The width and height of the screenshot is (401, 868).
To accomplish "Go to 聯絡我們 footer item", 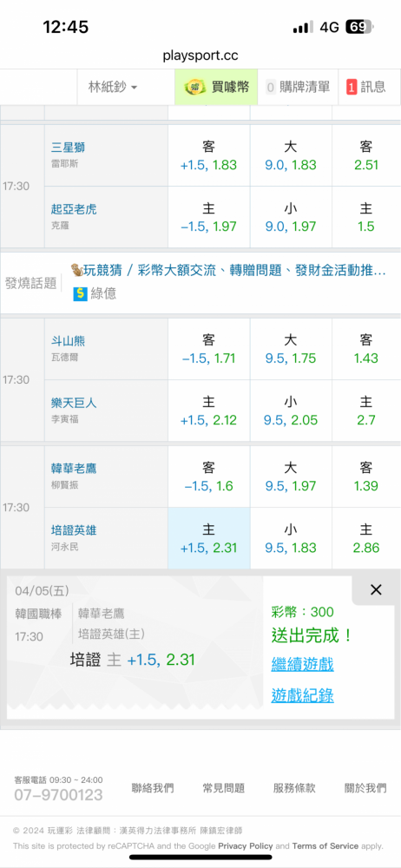I will point(152,788).
